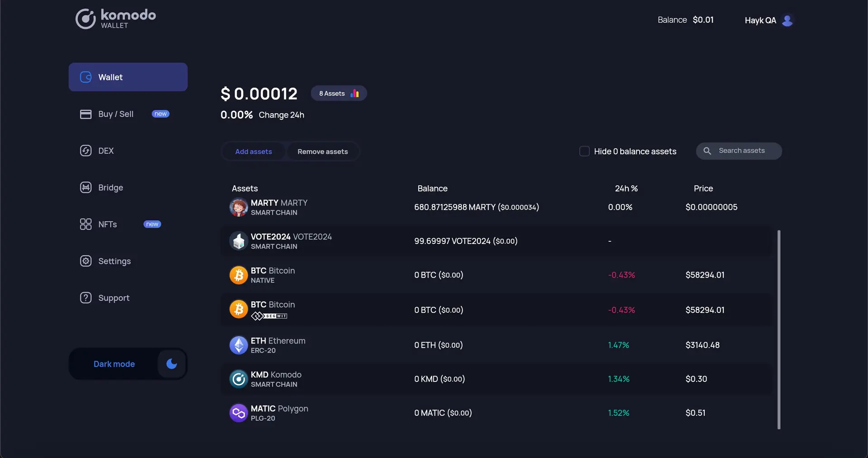Click the 8 Assets chart icon

point(355,93)
